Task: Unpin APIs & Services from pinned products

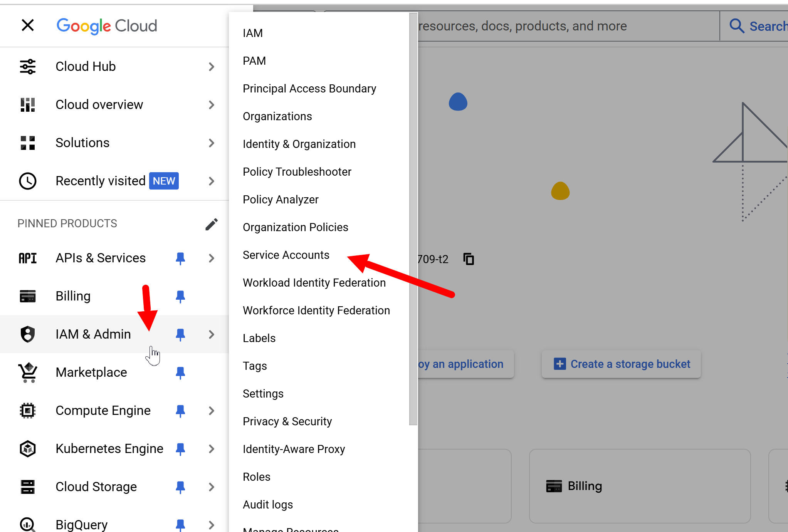Action: pyautogui.click(x=180, y=258)
